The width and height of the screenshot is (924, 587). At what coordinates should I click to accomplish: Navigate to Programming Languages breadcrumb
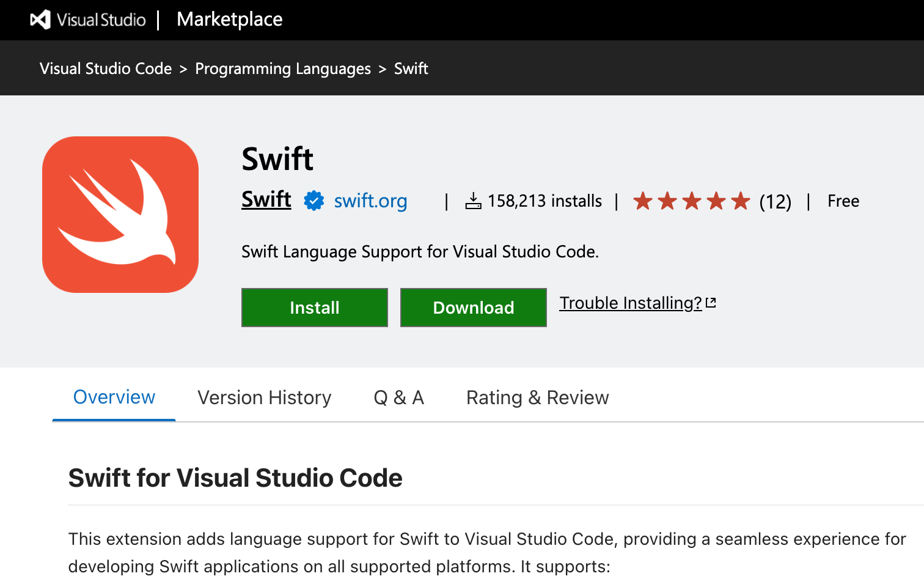[x=282, y=68]
